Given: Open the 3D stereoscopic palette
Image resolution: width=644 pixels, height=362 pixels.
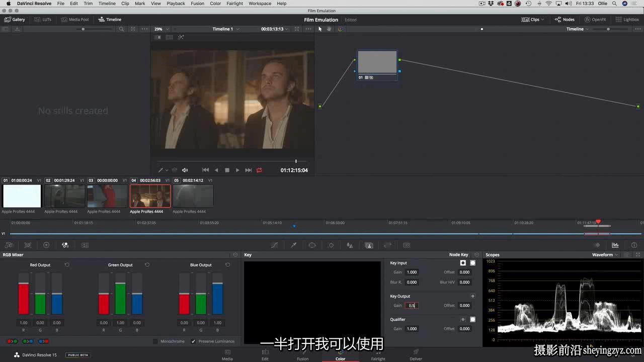Looking at the screenshot, I should (407, 245).
